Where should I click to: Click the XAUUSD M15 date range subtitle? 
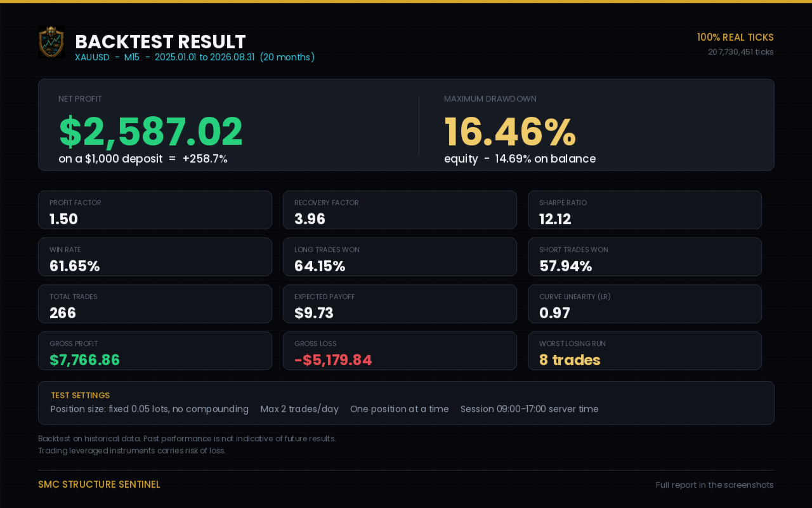tap(195, 57)
